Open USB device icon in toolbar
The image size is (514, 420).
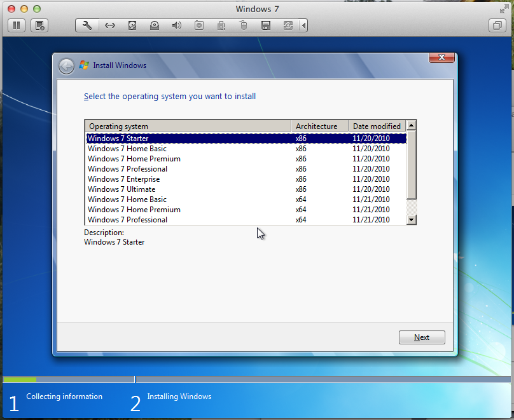221,25
